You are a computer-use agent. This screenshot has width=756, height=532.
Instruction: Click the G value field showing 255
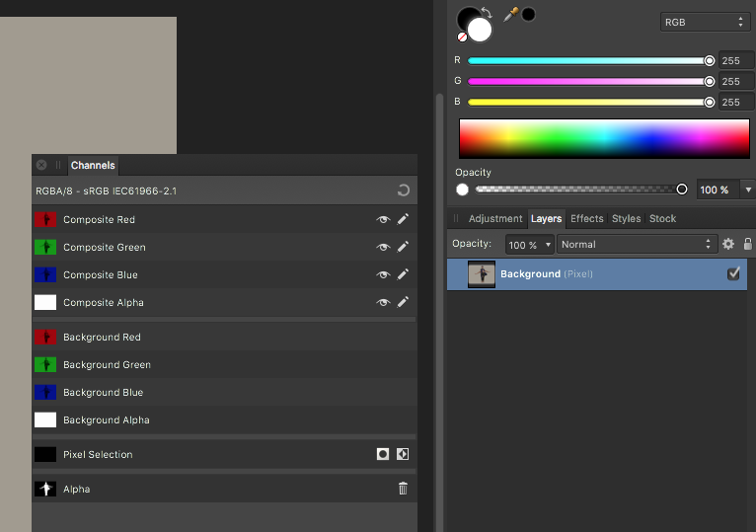[x=736, y=82]
